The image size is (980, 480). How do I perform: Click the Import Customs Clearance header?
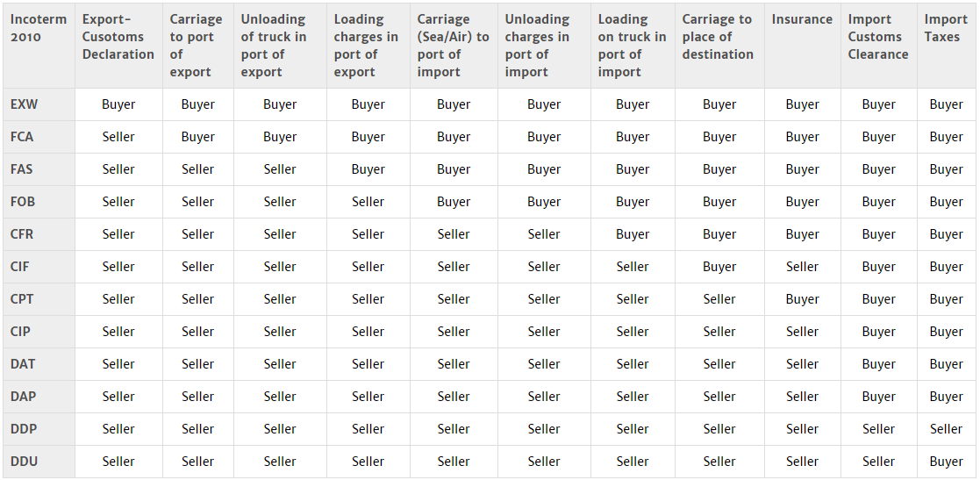click(x=877, y=37)
